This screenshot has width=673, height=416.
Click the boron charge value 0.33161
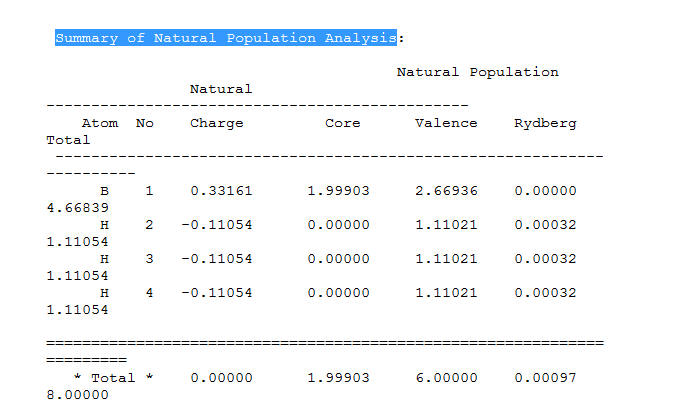click(221, 191)
